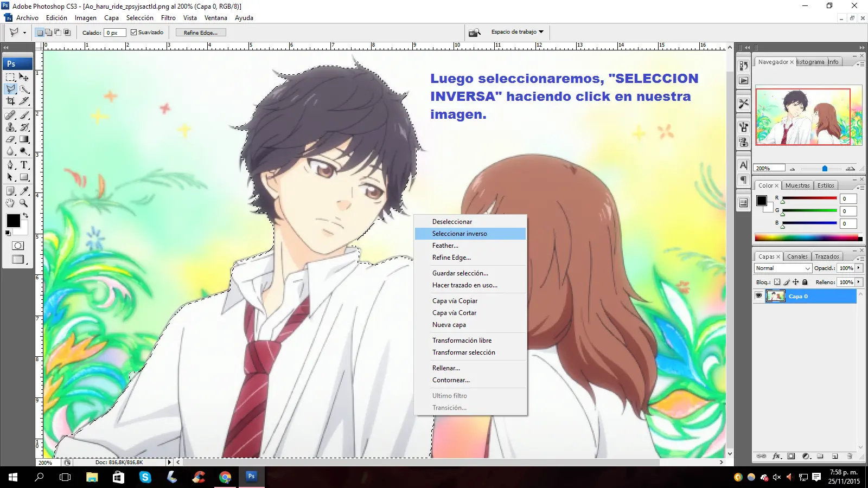Viewport: 868px width, 488px height.
Task: Enable the New Selection mode
Action: (40, 33)
